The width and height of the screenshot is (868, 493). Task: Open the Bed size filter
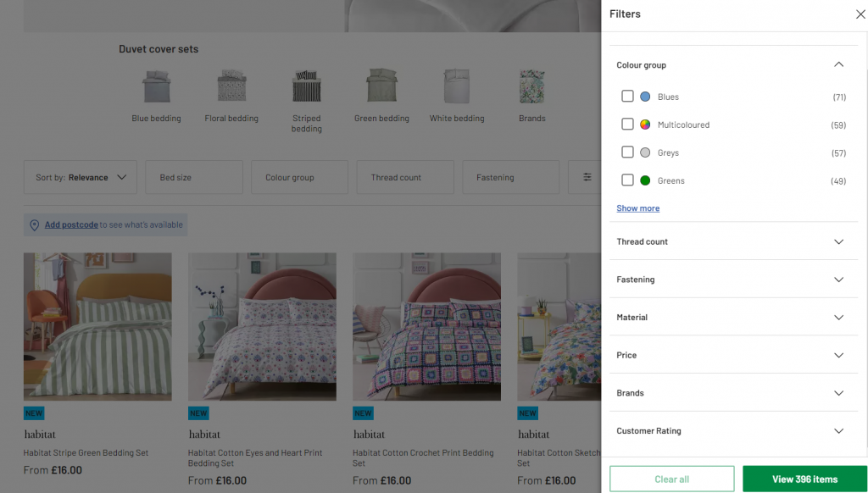tap(194, 177)
